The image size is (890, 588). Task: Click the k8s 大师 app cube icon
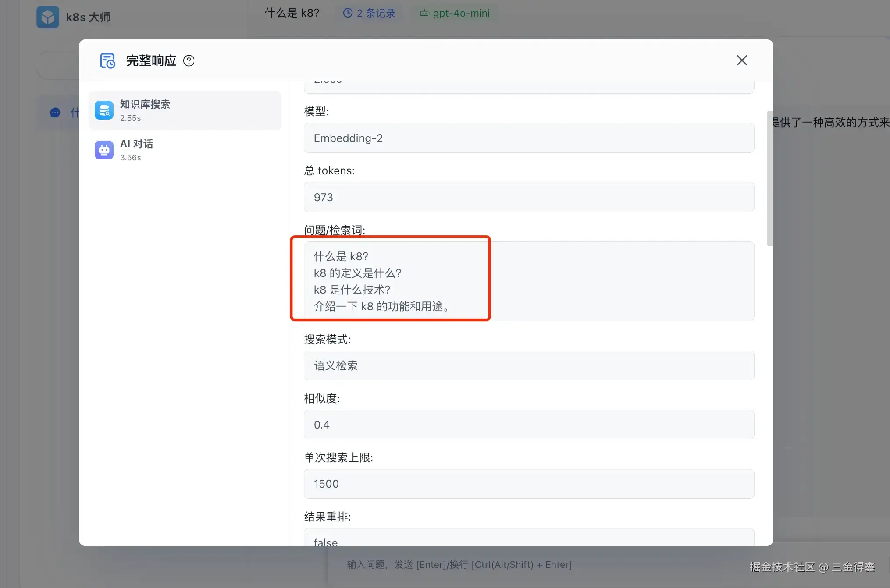point(47,17)
